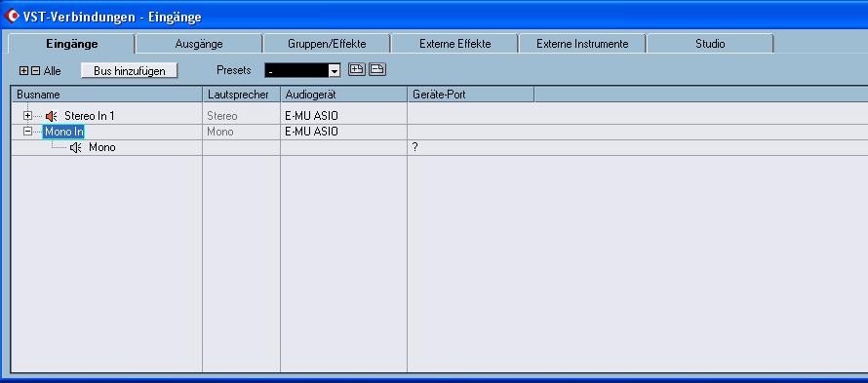This screenshot has width=868, height=383.
Task: Go to Externe Instrumente tab
Action: click(582, 44)
